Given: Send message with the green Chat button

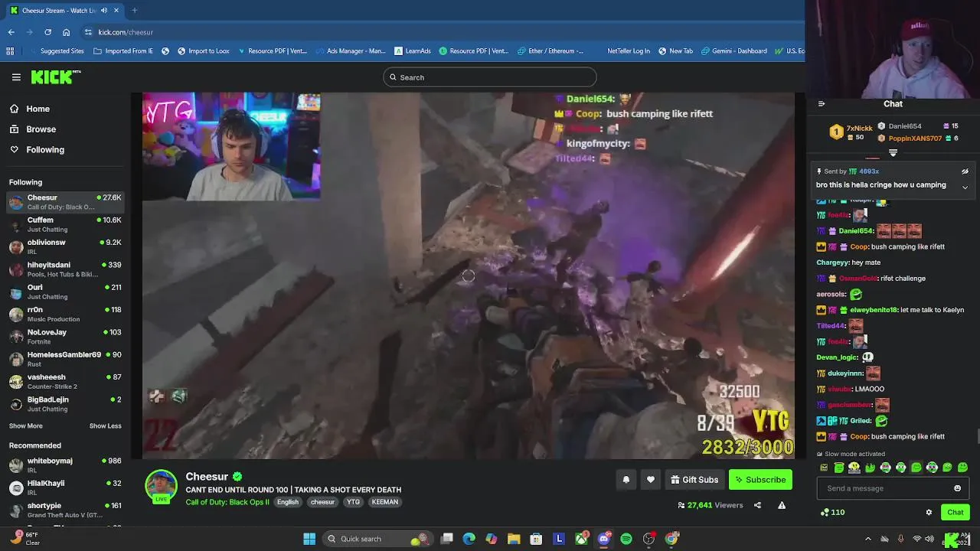Looking at the screenshot, I should click(955, 512).
